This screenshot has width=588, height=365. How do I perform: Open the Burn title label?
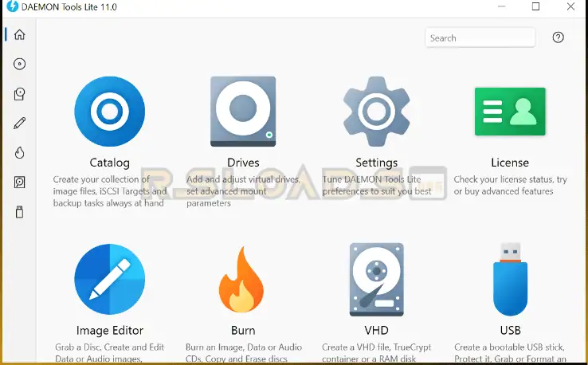tap(243, 331)
